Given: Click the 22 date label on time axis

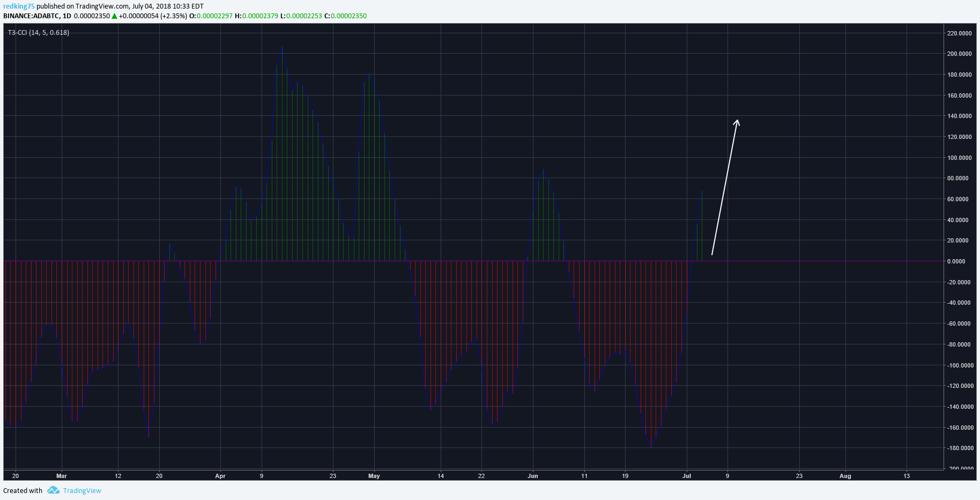Looking at the screenshot, I should tap(481, 476).
